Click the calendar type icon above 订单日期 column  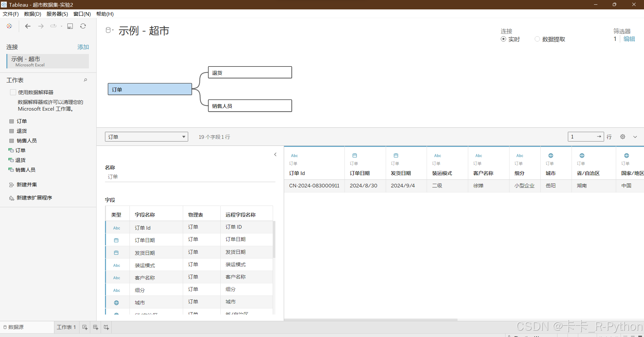coord(355,156)
